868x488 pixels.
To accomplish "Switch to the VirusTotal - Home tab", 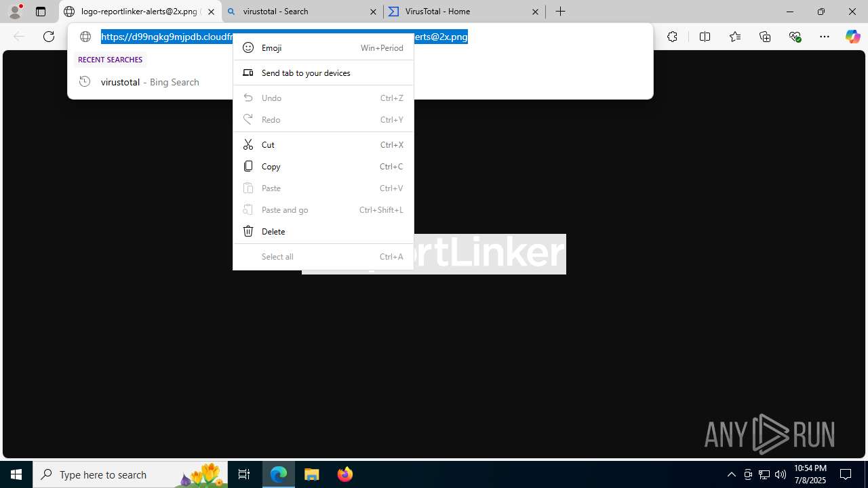I will [465, 12].
